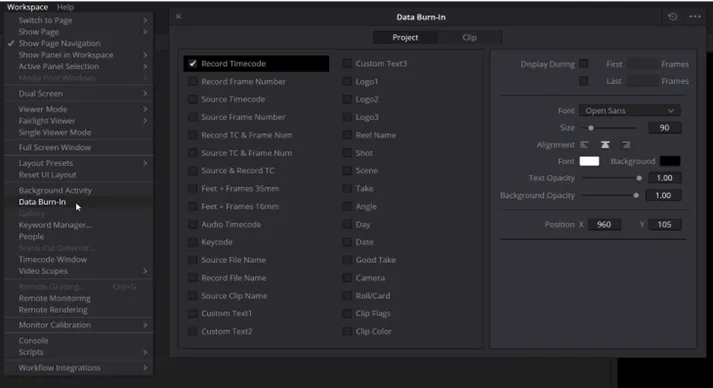Click the Position Y field showing 105
This screenshot has height=388, width=713.
664,224
